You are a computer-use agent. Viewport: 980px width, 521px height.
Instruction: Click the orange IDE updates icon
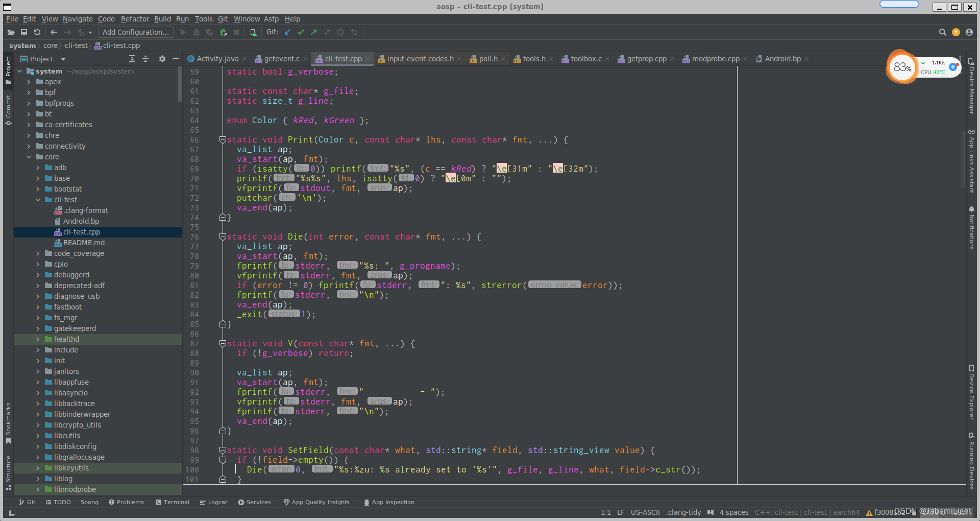click(956, 32)
